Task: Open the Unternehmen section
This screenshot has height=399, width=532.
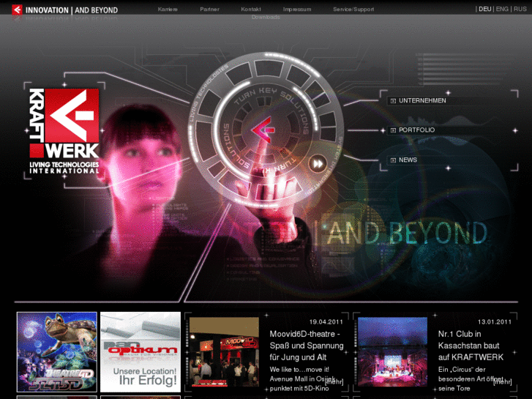Action: 422,101
